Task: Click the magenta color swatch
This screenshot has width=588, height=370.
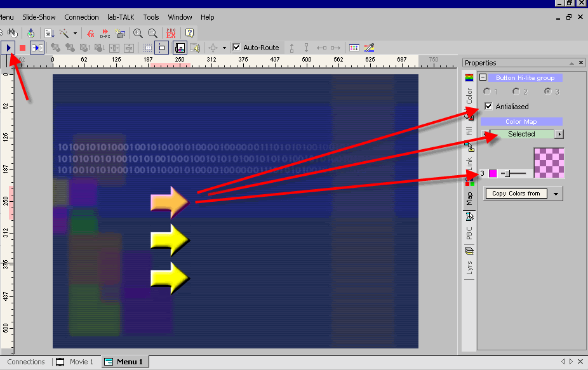Action: (493, 173)
